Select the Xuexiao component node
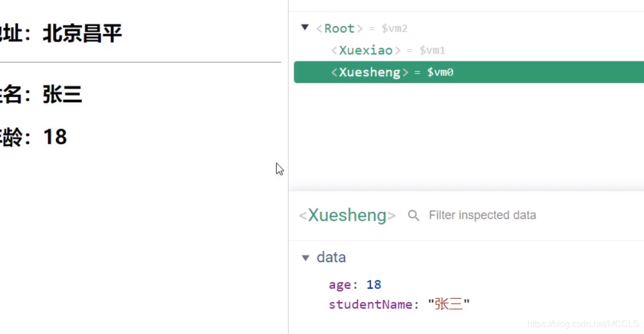 [365, 50]
